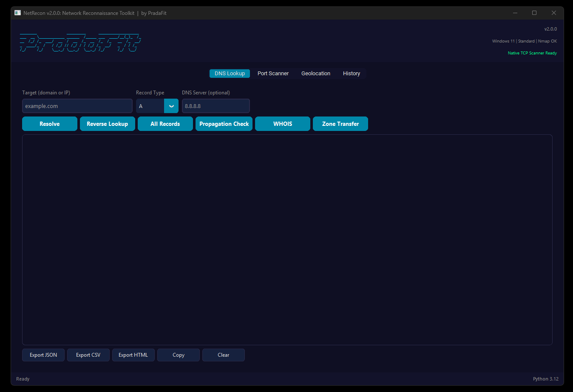The image size is (573, 392).
Task: Open the Record Type dropdown arrow
Action: pos(171,106)
